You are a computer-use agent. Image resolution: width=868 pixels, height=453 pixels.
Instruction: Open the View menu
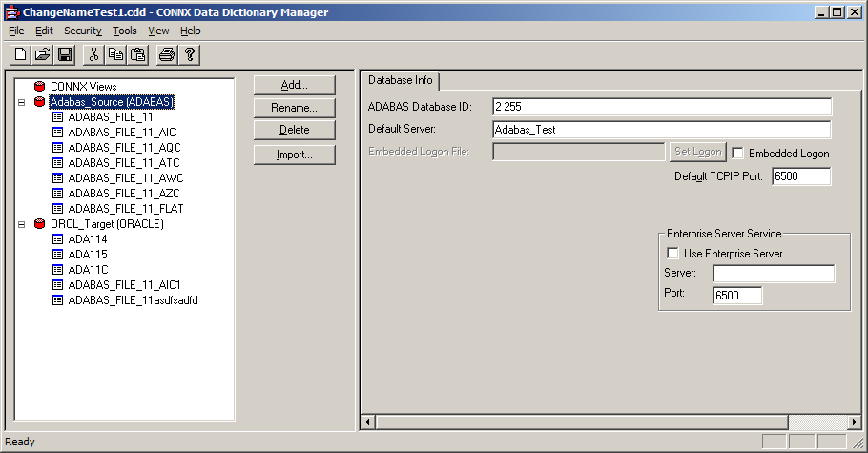point(158,31)
